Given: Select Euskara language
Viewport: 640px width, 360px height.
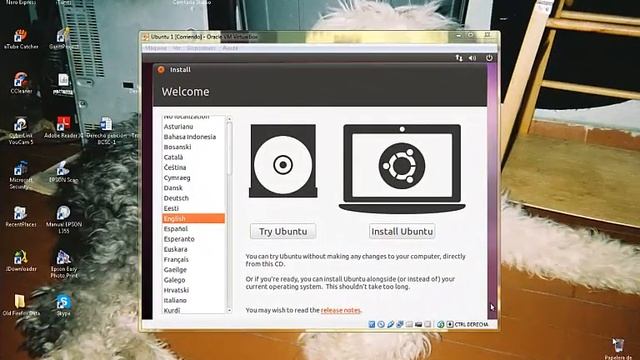Looking at the screenshot, I should click(x=193, y=249).
